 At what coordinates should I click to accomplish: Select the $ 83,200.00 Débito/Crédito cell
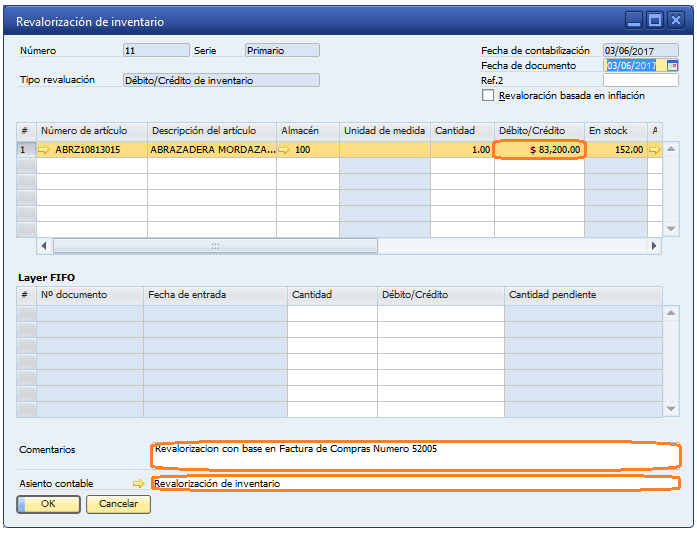click(540, 149)
